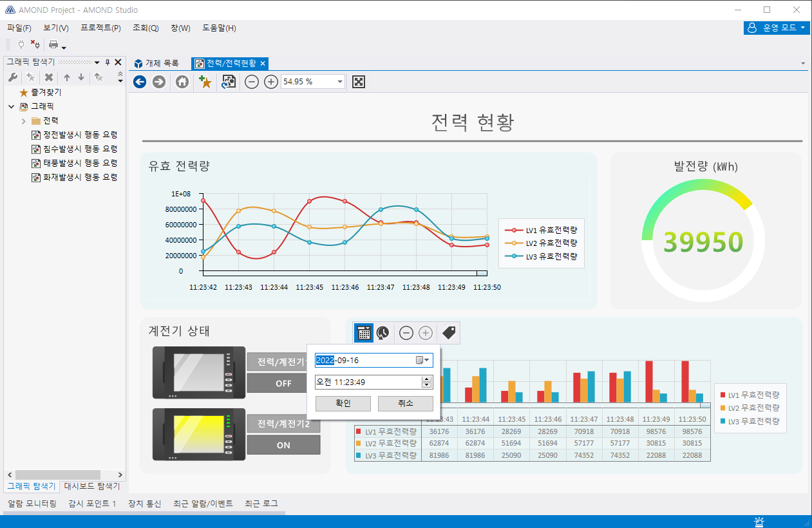Click the fit-to-screen icon beside zoom
Viewport: 812px width, 528px height.
coord(359,82)
